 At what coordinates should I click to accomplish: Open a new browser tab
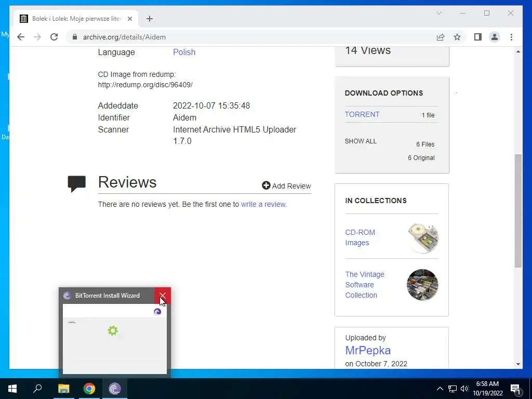(x=149, y=19)
